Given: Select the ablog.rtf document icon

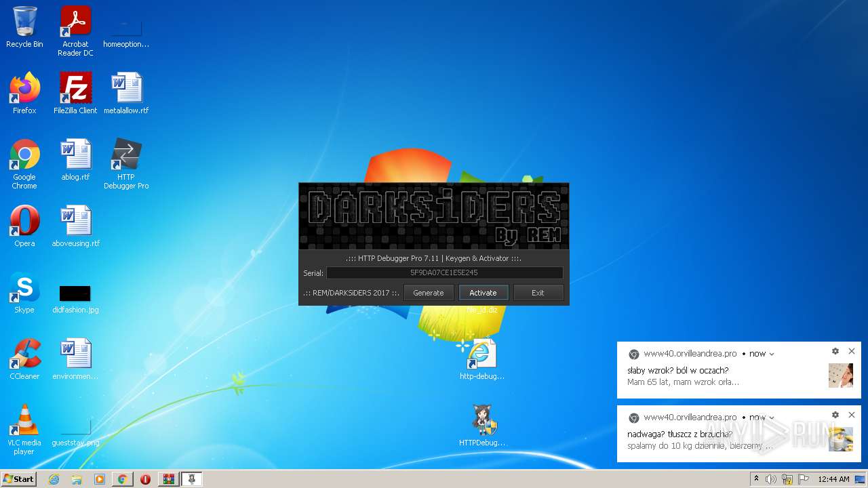Looking at the screenshot, I should [x=75, y=160].
